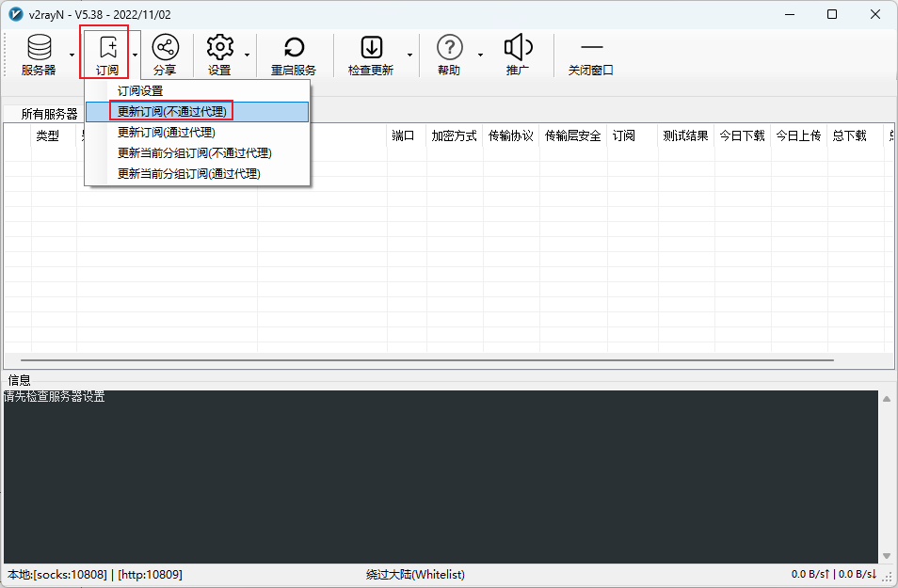Click the 测试结果 column header
Image resolution: width=898 pixels, height=588 pixels.
point(685,135)
